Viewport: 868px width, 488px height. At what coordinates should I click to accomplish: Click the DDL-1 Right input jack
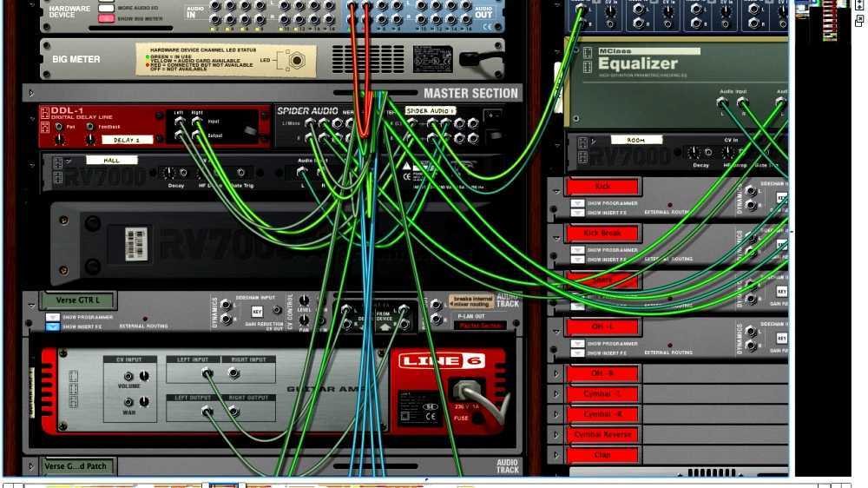pos(196,121)
